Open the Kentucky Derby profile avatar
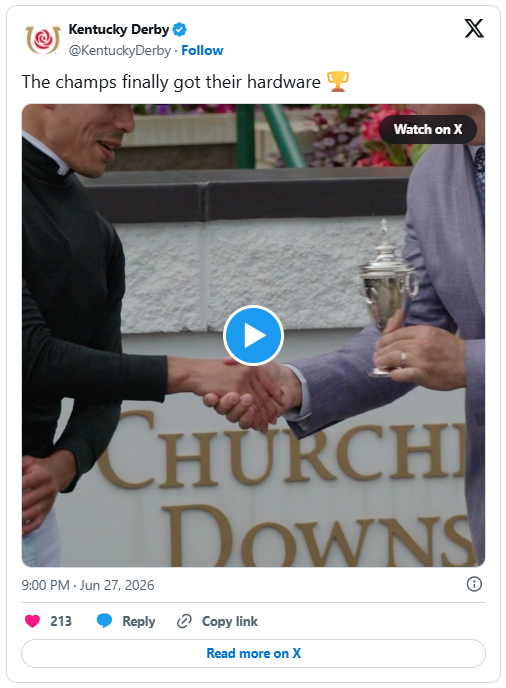This screenshot has height=688, width=506. (43, 39)
